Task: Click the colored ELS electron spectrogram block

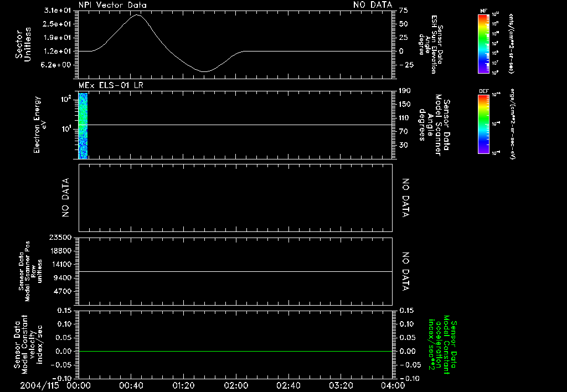Action: click(83, 126)
